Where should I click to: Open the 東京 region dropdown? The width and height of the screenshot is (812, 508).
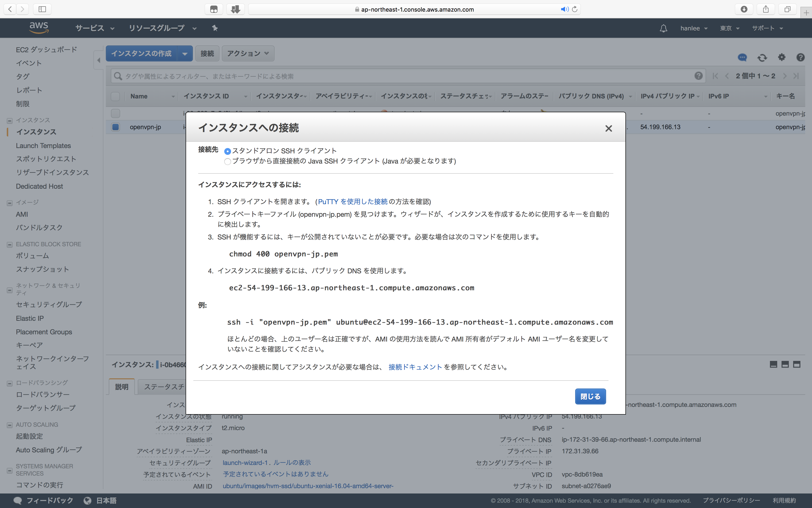[x=729, y=28]
